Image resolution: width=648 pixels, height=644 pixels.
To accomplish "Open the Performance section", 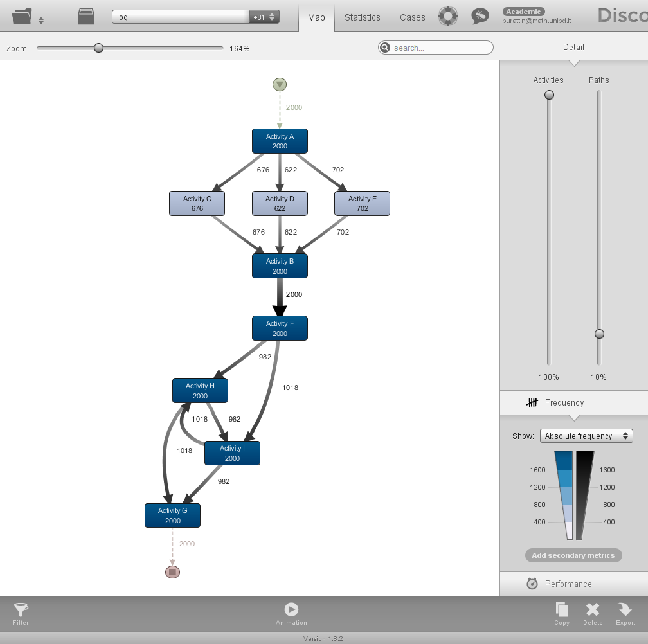I will click(x=573, y=584).
